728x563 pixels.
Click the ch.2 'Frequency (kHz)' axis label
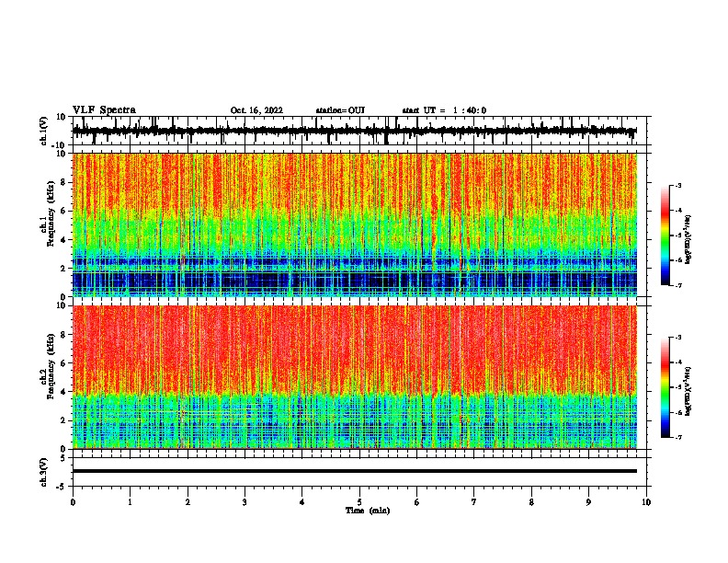[x=51, y=366]
